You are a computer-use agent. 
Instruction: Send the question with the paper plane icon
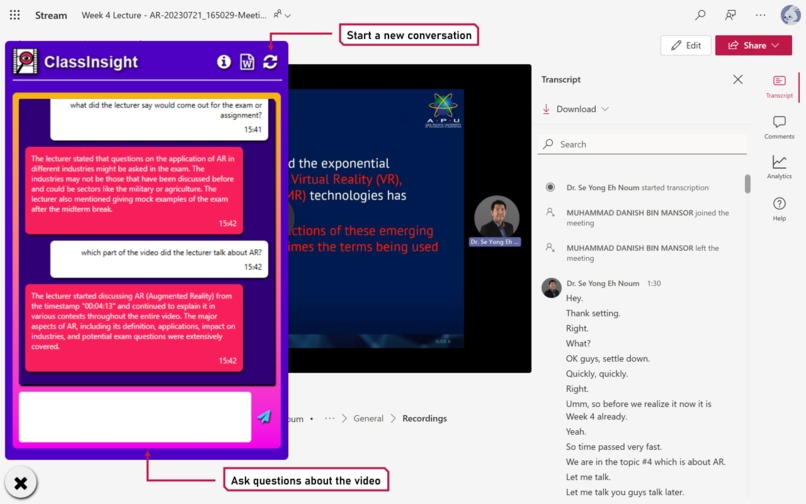264,417
